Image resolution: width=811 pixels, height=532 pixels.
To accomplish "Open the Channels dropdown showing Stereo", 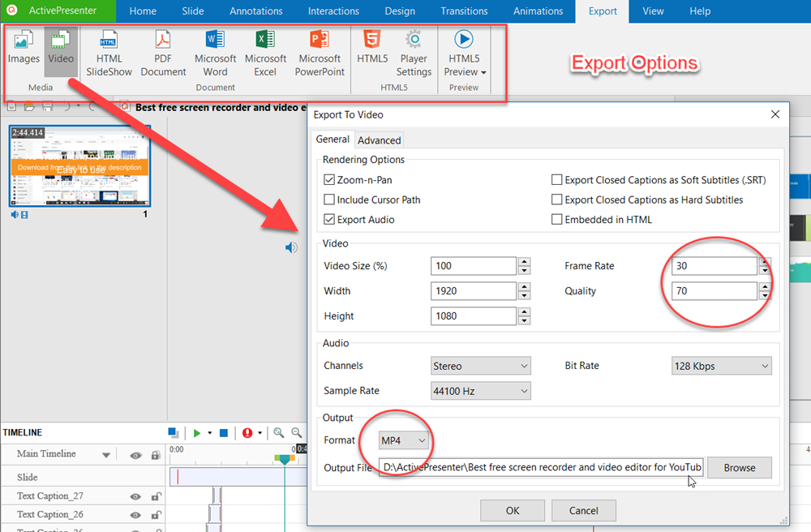I will coord(480,366).
